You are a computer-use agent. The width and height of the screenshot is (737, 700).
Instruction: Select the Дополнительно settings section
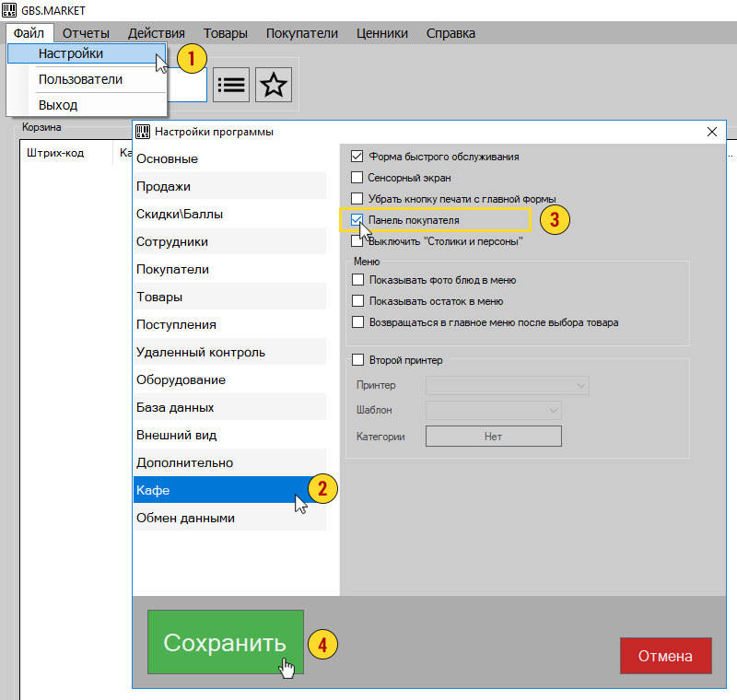click(x=229, y=462)
